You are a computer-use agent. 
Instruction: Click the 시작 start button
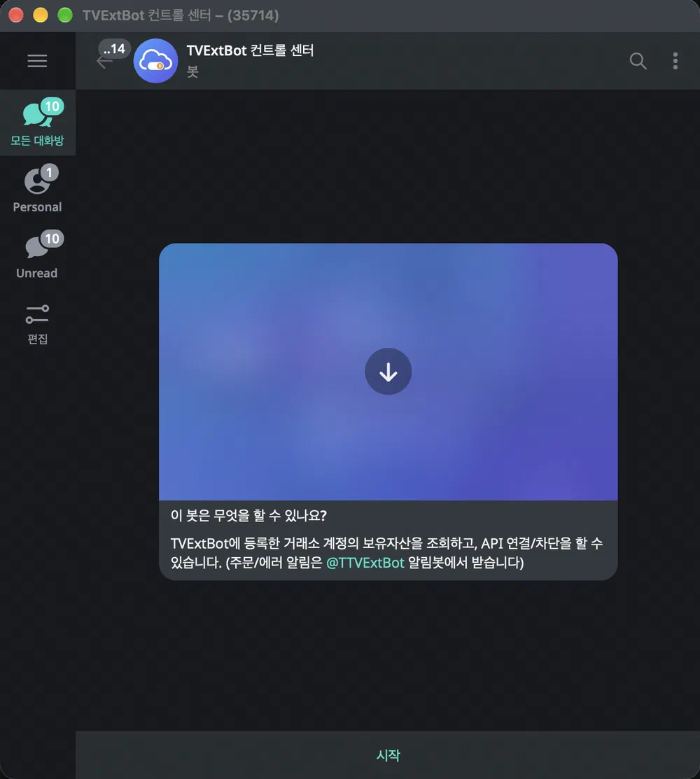[x=388, y=755]
